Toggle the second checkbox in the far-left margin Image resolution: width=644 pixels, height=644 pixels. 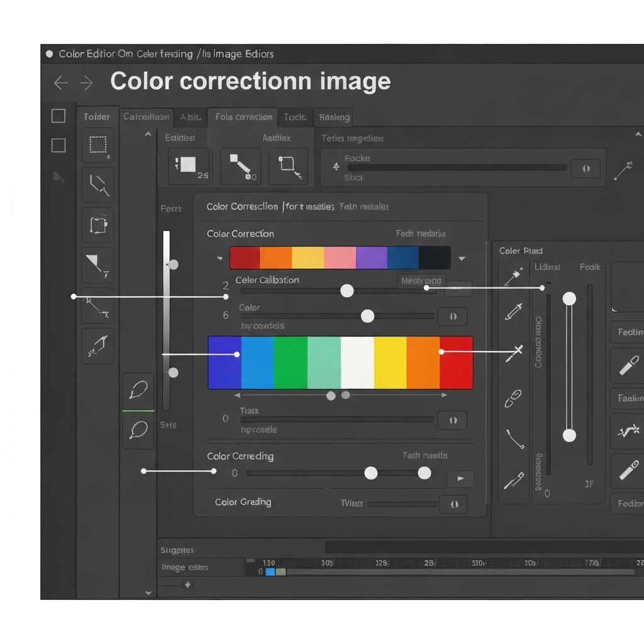pos(58,145)
